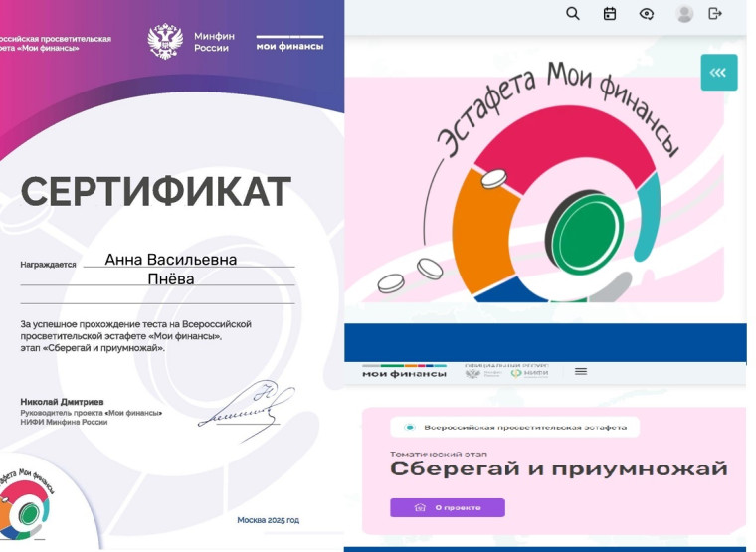Viewport: 756px width, 552px height.
Task: Click «Москва 2025 год» on certificate
Action: tap(268, 520)
